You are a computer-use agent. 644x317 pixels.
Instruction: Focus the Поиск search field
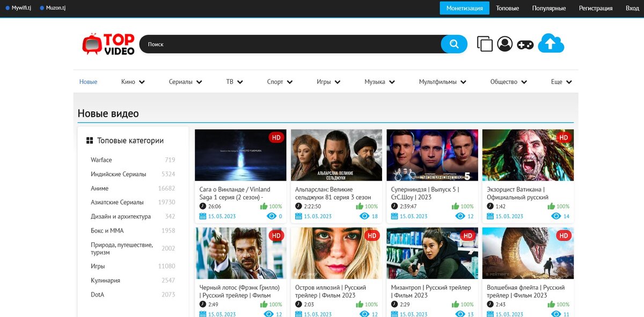pyautogui.click(x=290, y=44)
